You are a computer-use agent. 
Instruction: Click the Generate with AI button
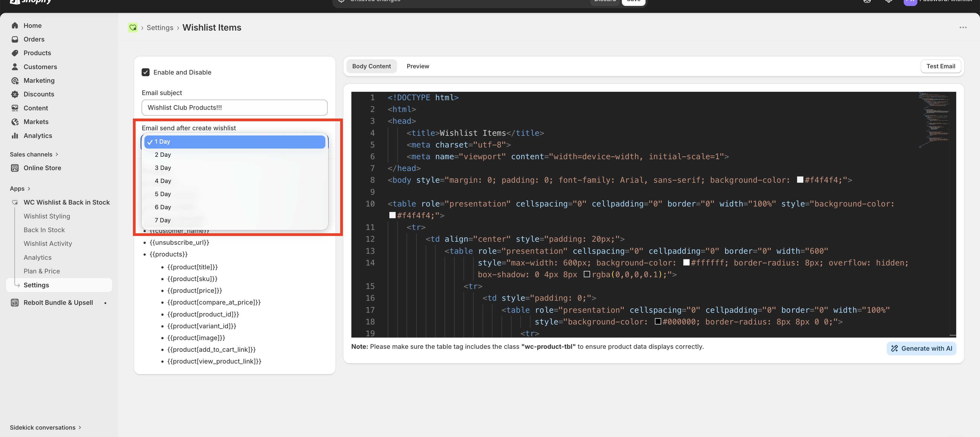tap(921, 349)
